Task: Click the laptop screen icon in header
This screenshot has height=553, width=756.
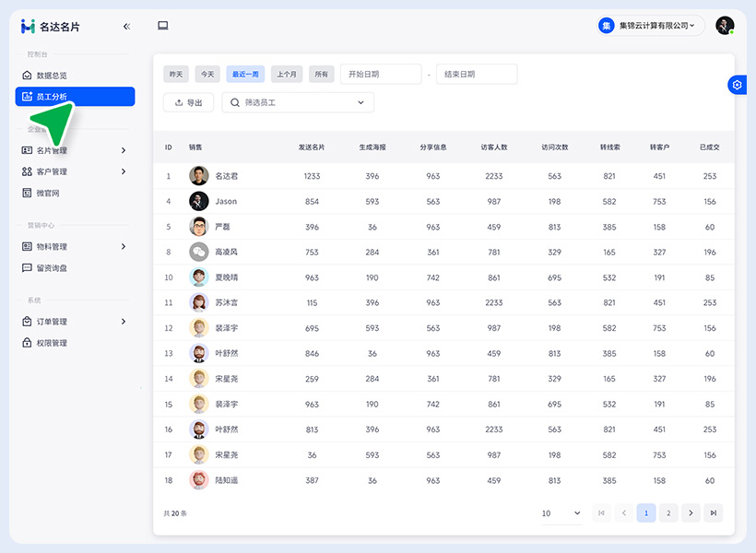Action: pos(163,26)
